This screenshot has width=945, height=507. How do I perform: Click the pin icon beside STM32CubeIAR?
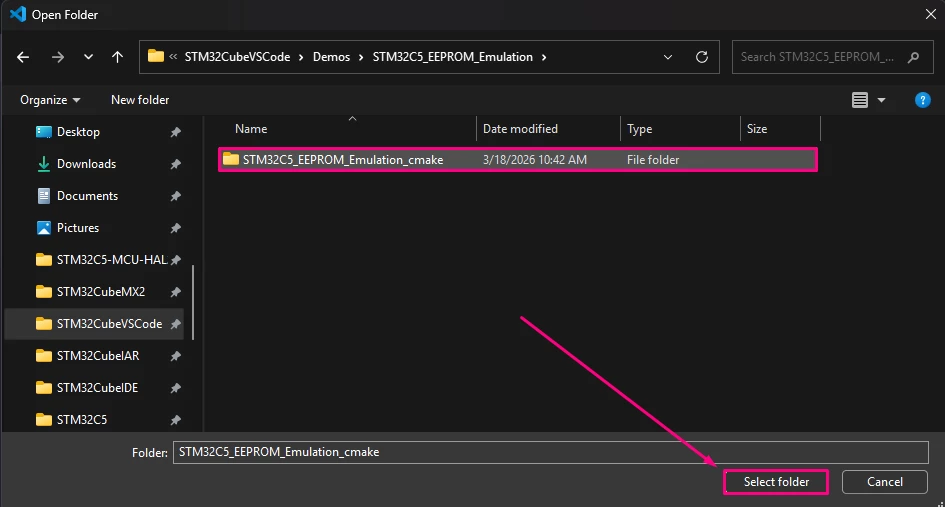[175, 356]
